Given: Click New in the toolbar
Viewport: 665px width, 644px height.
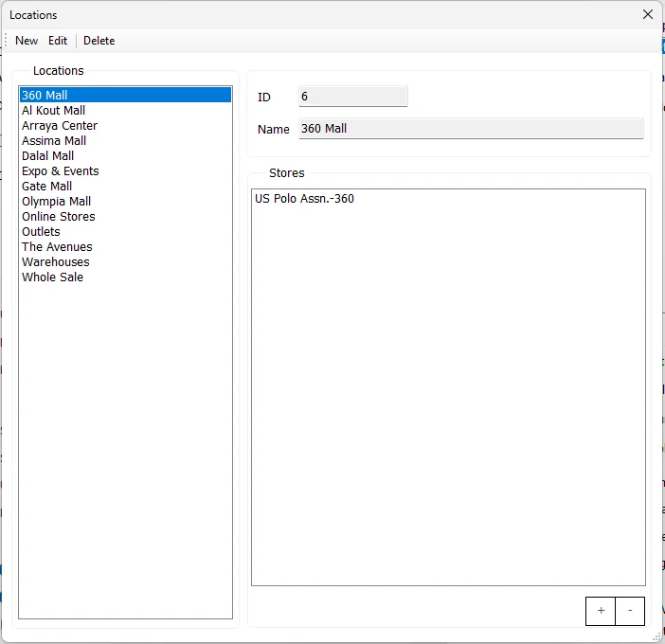Looking at the screenshot, I should tap(27, 41).
